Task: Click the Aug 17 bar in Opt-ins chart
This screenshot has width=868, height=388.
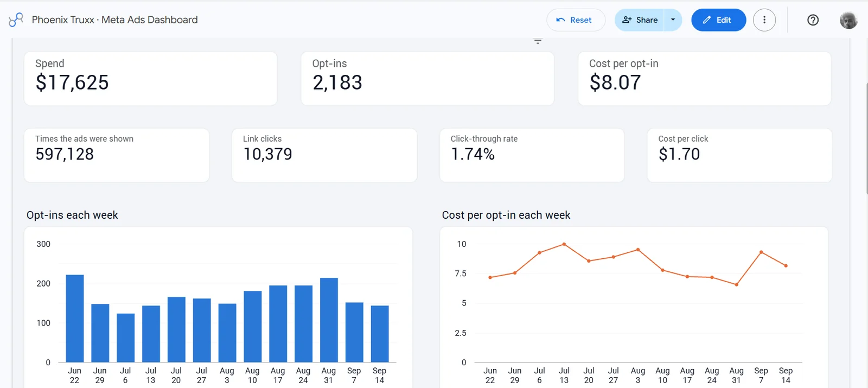Action: pos(278,324)
